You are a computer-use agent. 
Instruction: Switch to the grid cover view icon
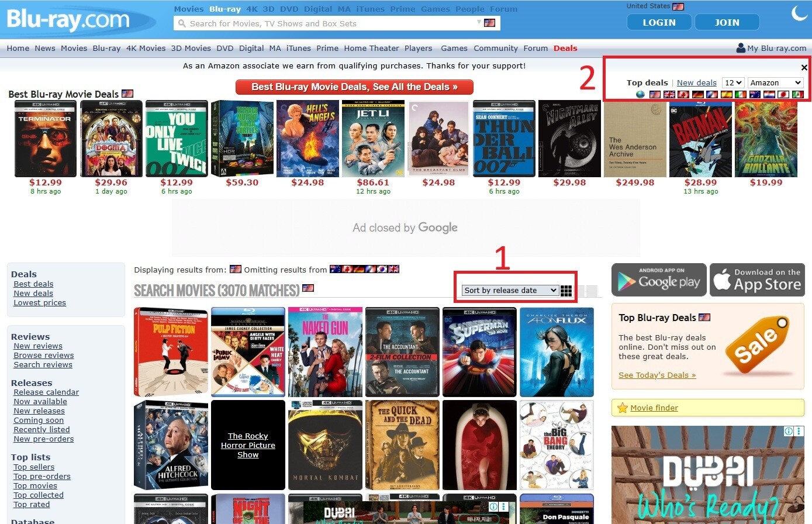566,291
